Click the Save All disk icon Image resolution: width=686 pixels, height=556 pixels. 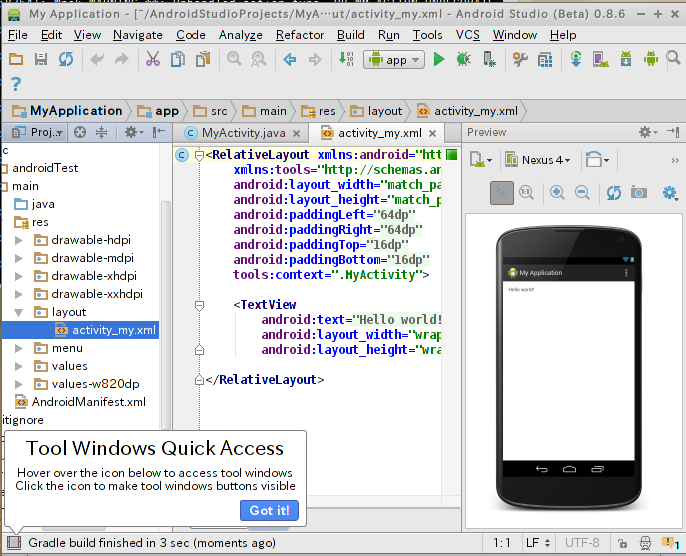(42, 60)
